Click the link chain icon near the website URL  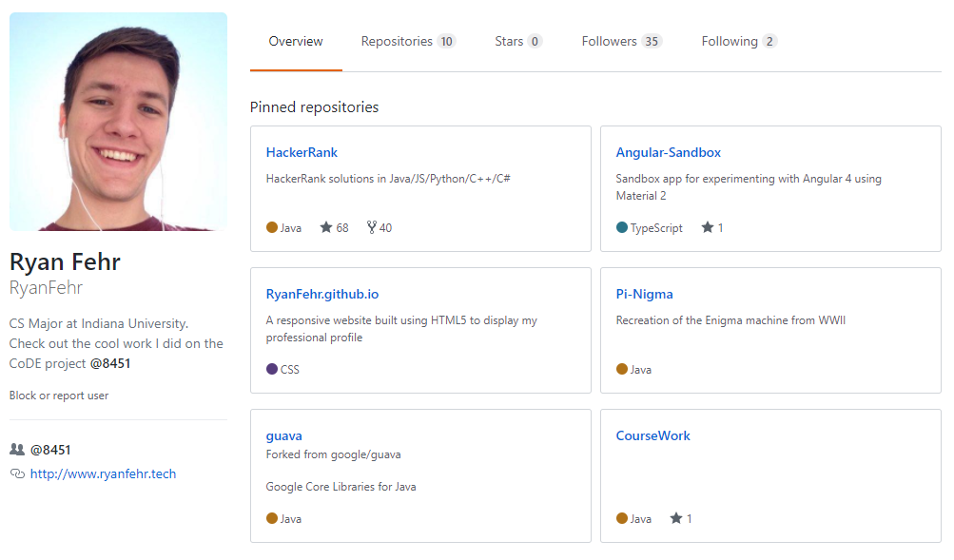coord(16,473)
